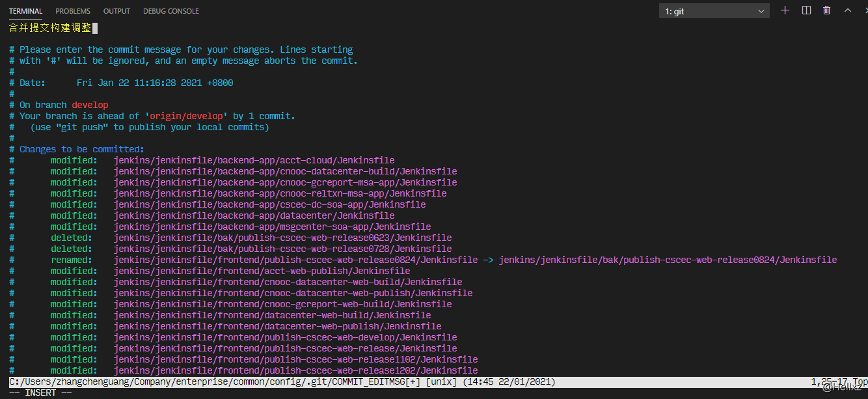The height and width of the screenshot is (399, 868).
Task: Split the terminal panel
Action: pyautogui.click(x=806, y=10)
